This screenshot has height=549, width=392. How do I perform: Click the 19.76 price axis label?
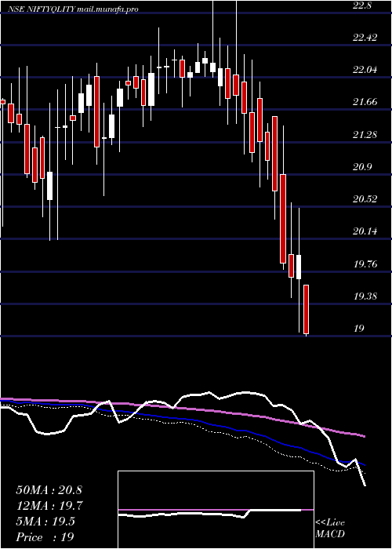(365, 264)
